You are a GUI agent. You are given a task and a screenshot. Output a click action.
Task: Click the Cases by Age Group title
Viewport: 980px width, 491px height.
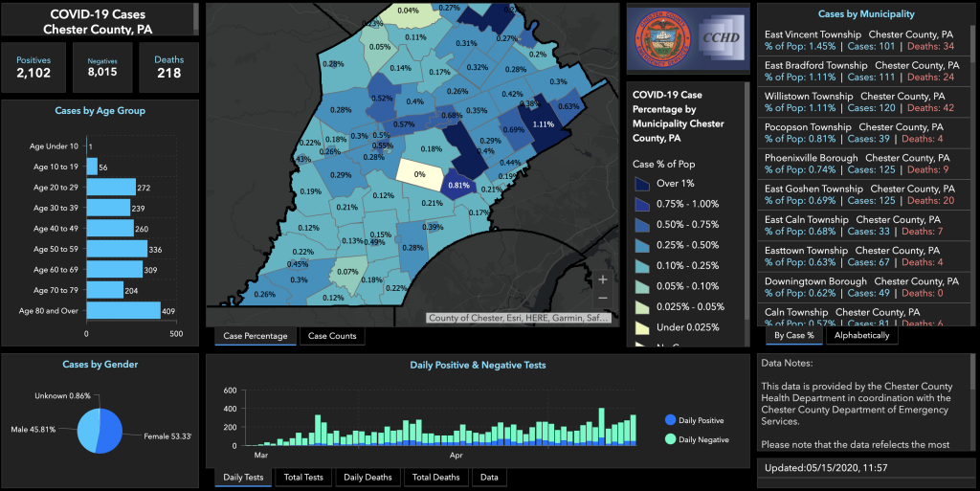point(100,111)
